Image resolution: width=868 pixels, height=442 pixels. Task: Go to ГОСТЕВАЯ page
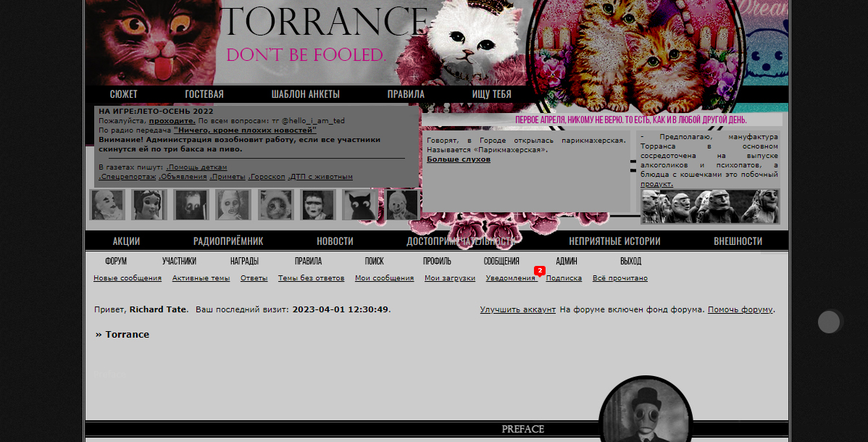pyautogui.click(x=204, y=94)
